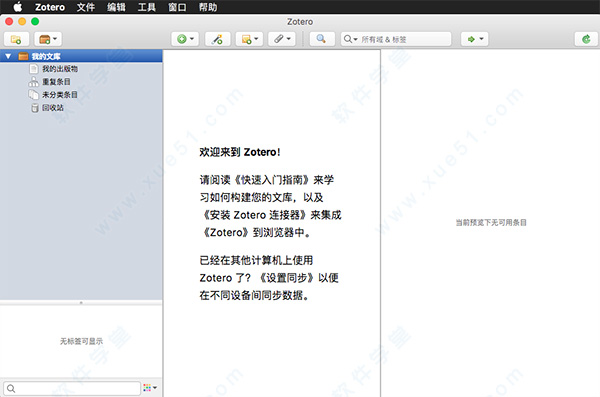Open 回收站 trash in the sidebar
This screenshot has height=397, width=600.
click(x=53, y=108)
